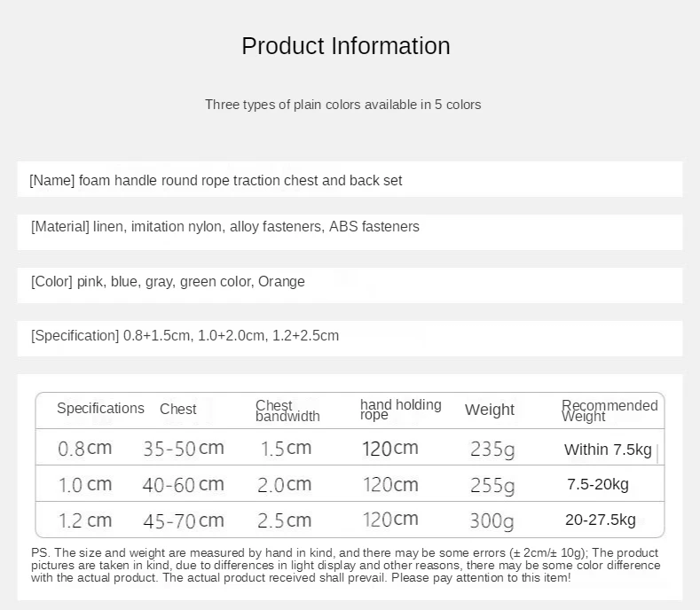This screenshot has width=700, height=610.
Task: Click the 300g weight cell
Action: pyautogui.click(x=492, y=520)
